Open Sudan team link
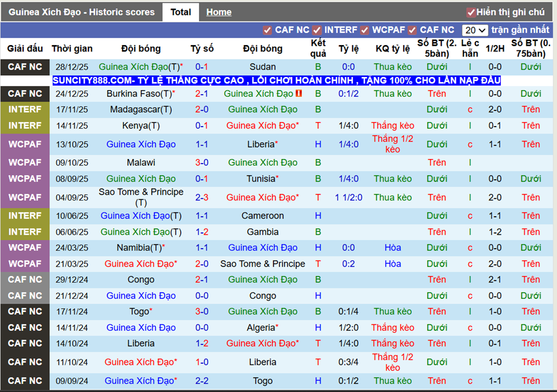The image size is (557, 392). pyautogui.click(x=263, y=66)
